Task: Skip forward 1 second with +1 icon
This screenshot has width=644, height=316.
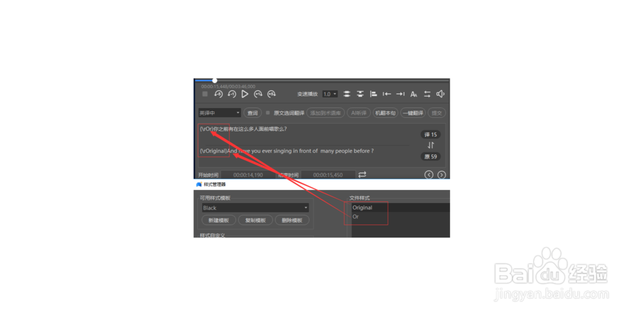Action: click(258, 94)
